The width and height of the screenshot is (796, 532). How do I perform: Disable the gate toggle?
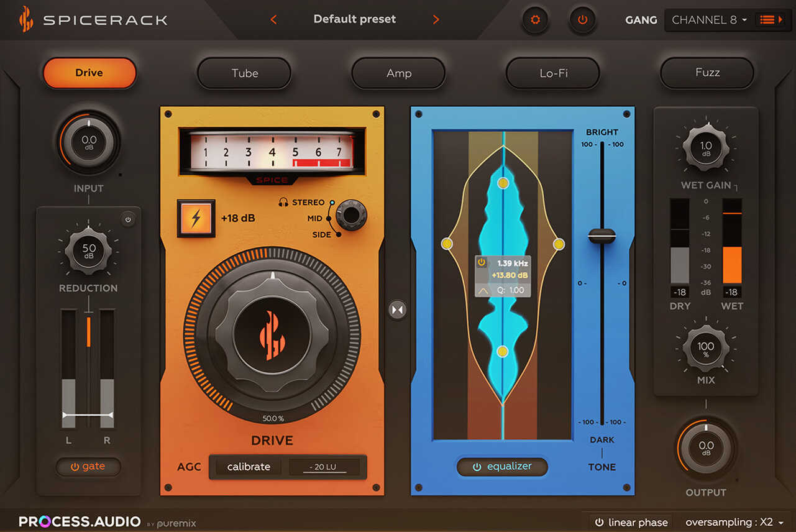pyautogui.click(x=88, y=467)
